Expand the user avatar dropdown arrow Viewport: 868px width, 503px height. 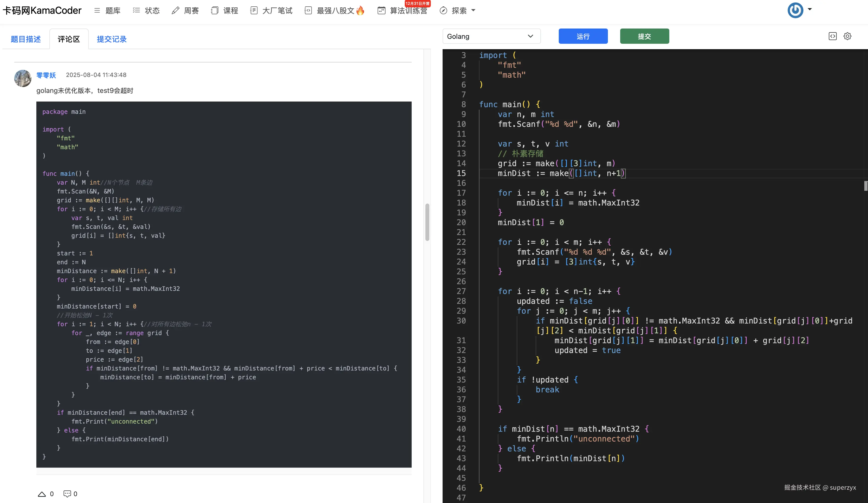pyautogui.click(x=810, y=9)
